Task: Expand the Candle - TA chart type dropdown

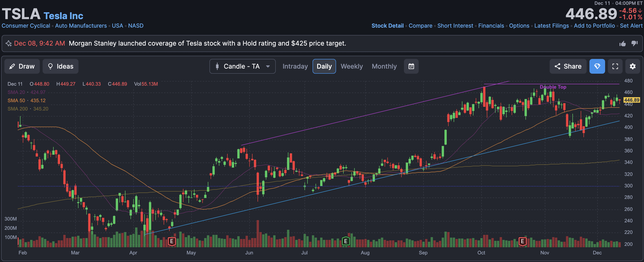Action: 242,66
